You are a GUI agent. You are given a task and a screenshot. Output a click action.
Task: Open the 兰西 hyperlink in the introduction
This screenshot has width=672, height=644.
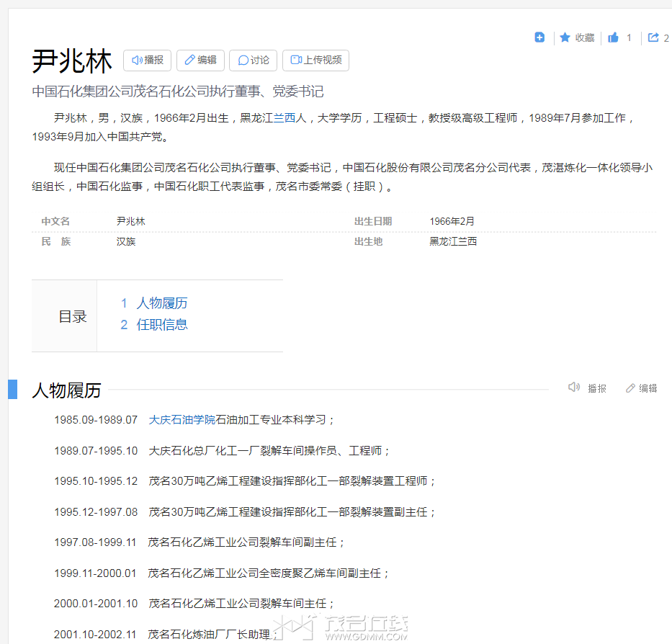[x=285, y=118]
